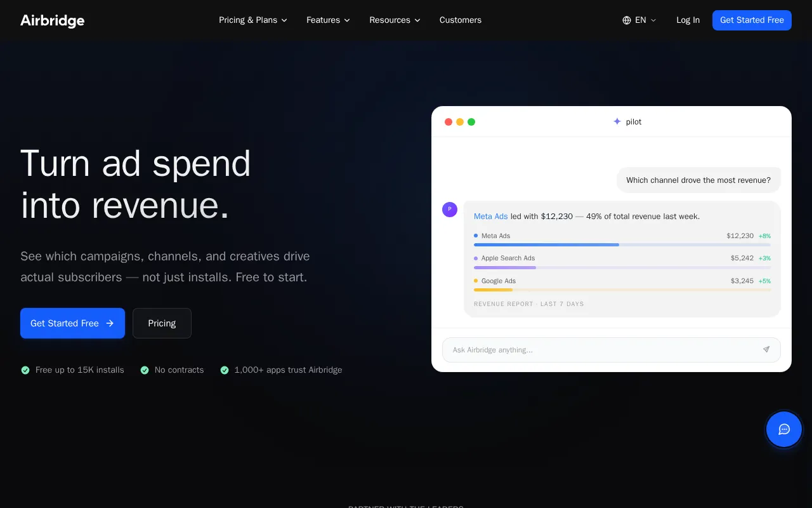Click the 'pilot' window title text
This screenshot has height=508, width=812.
(x=634, y=122)
